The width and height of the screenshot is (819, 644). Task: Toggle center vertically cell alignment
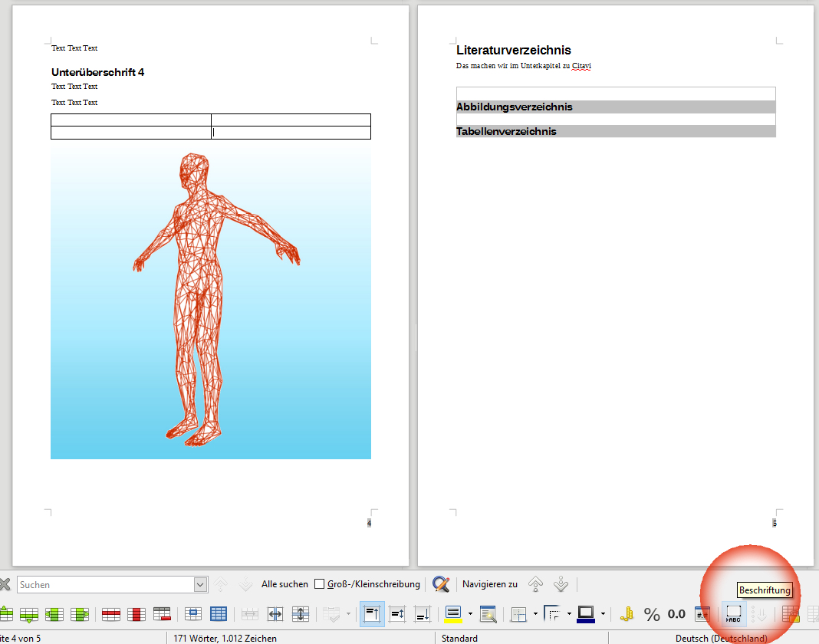coord(398,614)
